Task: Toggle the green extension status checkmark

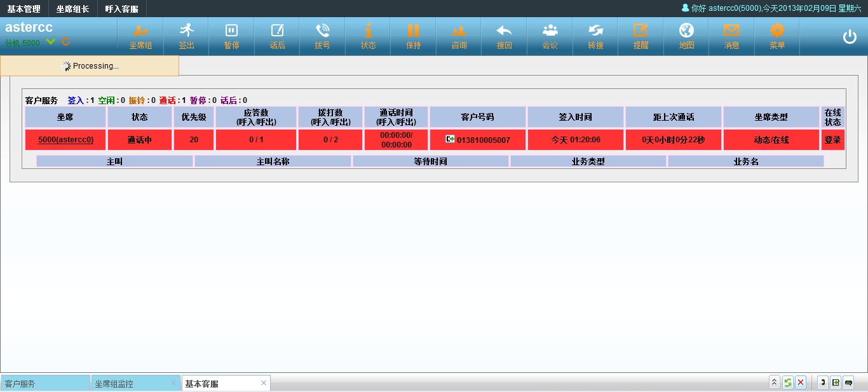Action: pyautogui.click(x=51, y=43)
